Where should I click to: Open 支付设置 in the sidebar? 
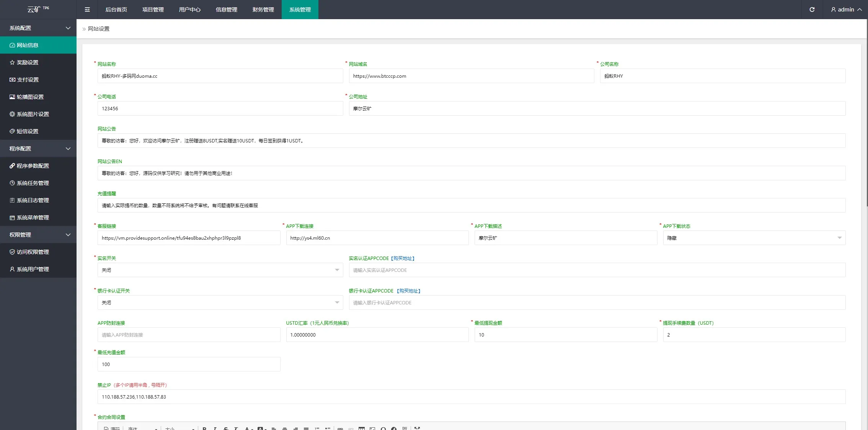click(28, 80)
